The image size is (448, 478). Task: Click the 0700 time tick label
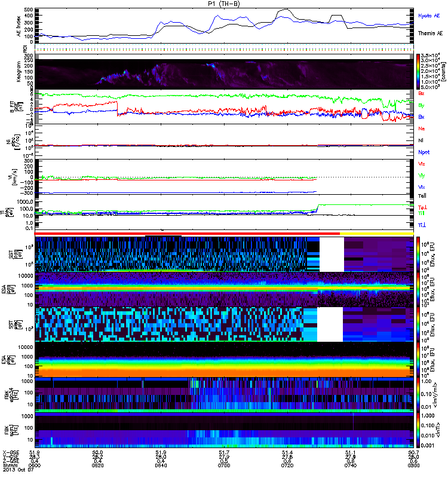point(224,465)
